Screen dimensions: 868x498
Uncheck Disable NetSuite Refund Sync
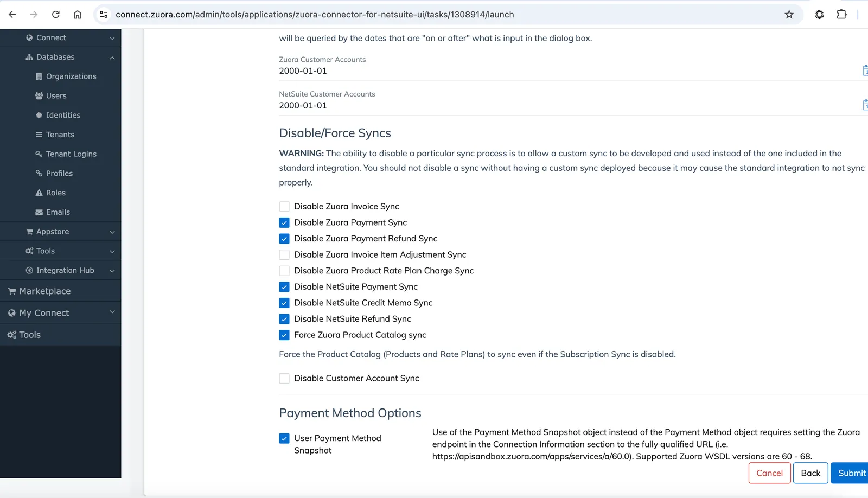[284, 319]
